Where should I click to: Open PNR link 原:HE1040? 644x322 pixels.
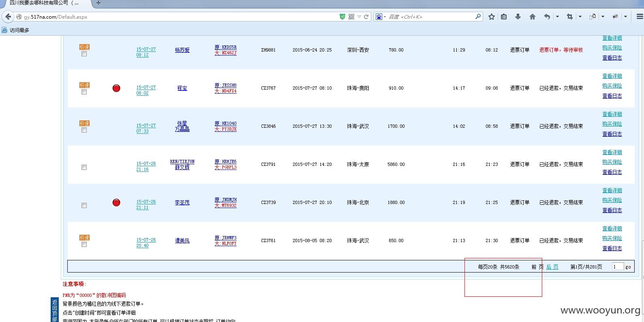click(225, 123)
